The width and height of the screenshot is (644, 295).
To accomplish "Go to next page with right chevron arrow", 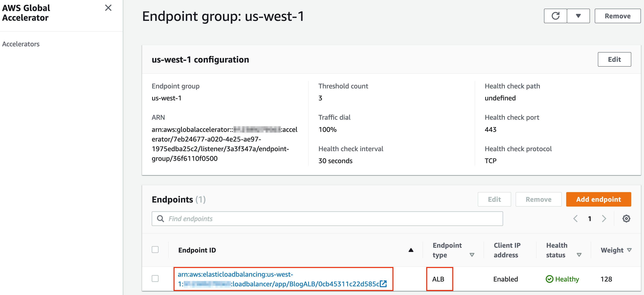I will (604, 219).
